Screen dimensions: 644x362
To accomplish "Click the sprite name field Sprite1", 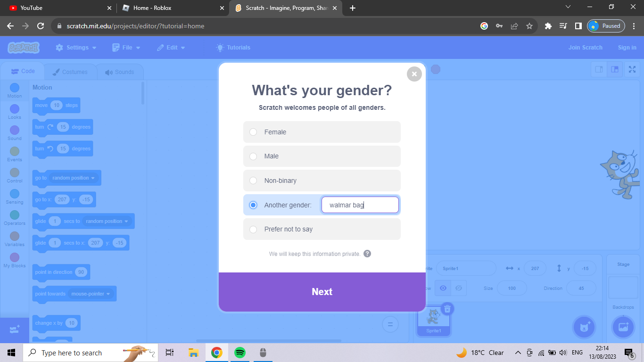I will (466, 268).
